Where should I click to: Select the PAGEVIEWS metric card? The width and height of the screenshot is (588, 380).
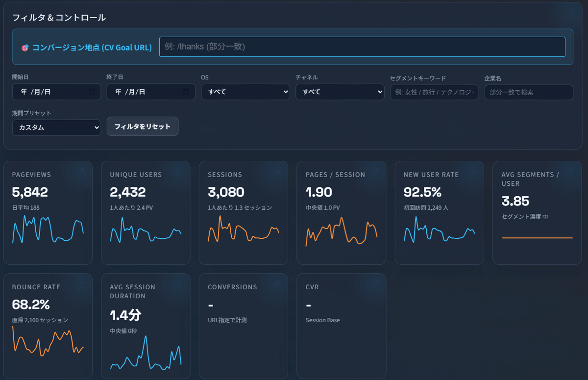click(x=48, y=212)
